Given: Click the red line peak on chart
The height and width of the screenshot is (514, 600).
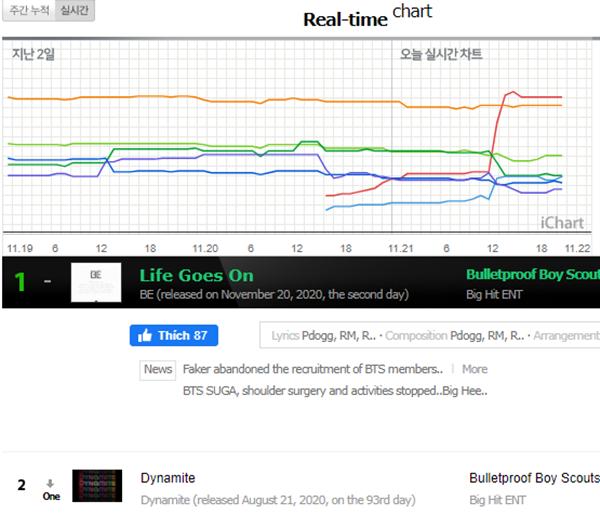Looking at the screenshot, I should 513,93.
